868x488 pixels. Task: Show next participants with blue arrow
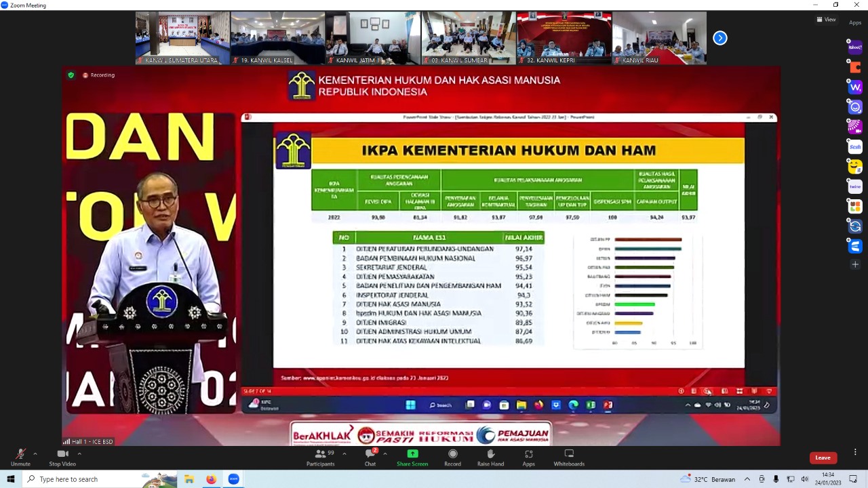coord(720,38)
